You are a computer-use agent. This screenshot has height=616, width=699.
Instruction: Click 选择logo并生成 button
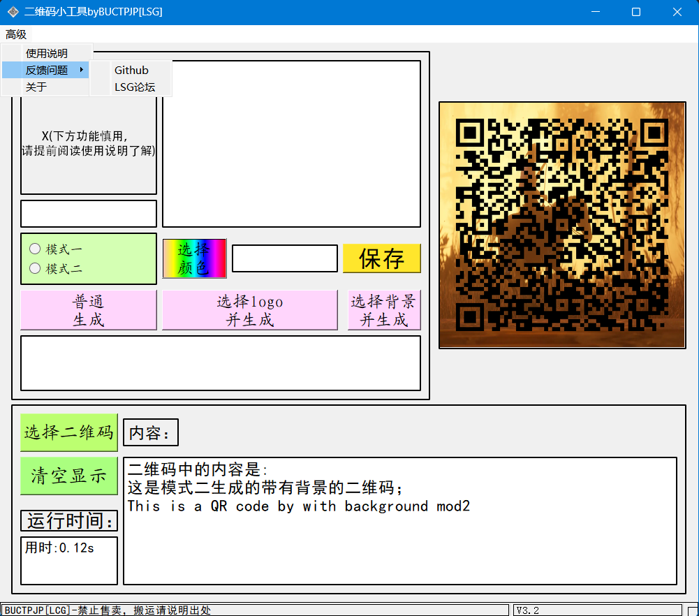pyautogui.click(x=250, y=310)
